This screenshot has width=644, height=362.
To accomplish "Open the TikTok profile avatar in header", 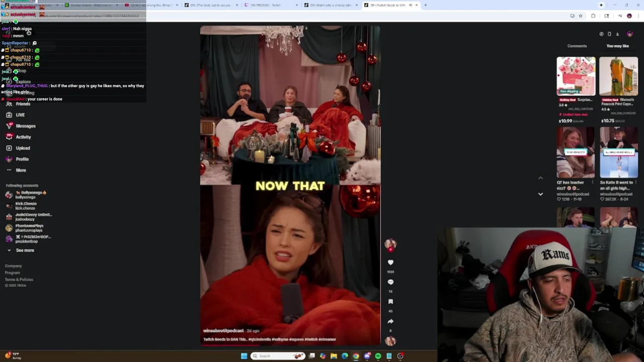I will 629,34.
